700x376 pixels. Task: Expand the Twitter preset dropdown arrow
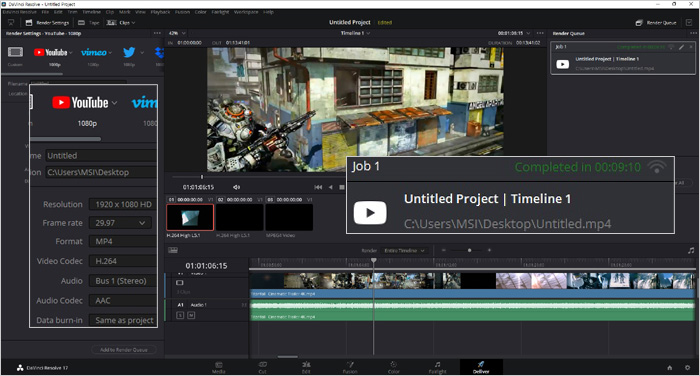tap(142, 53)
